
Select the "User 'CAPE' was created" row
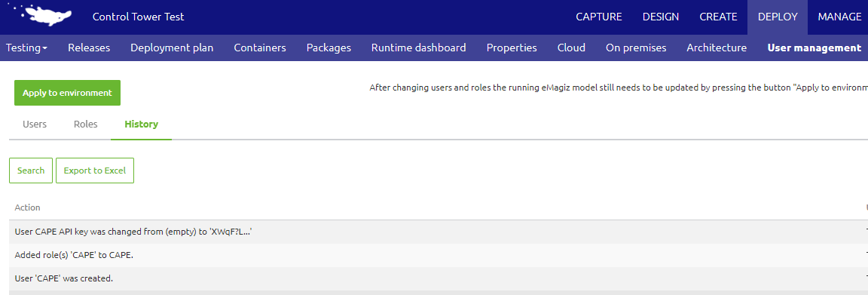click(439, 278)
